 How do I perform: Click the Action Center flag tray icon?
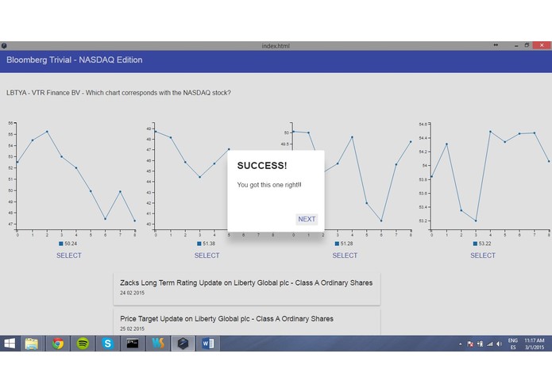click(470, 344)
